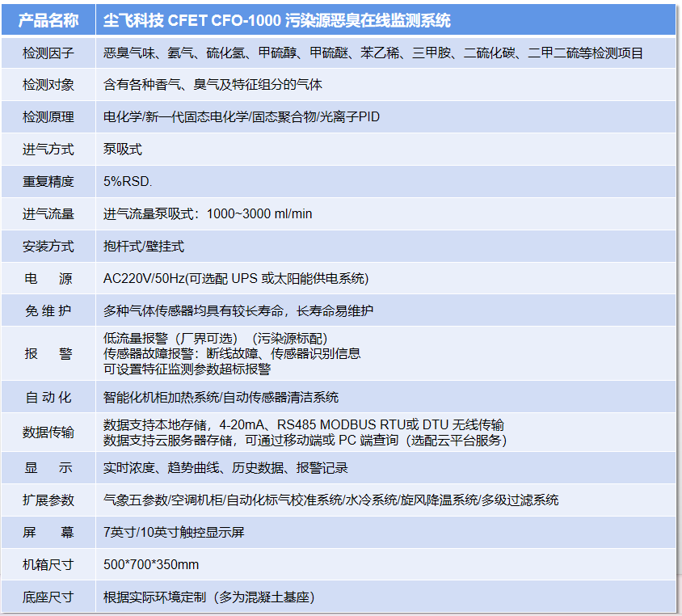
Task: Select the 7英寸/10英寸触控显示屏 value
Action: point(174,532)
